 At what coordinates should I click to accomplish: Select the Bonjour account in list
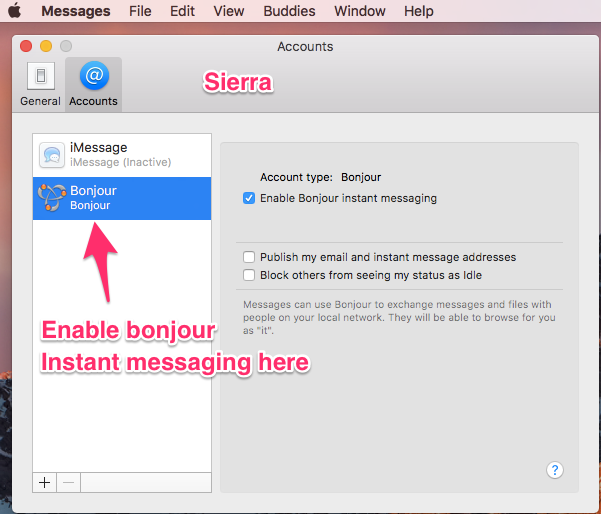(122, 198)
